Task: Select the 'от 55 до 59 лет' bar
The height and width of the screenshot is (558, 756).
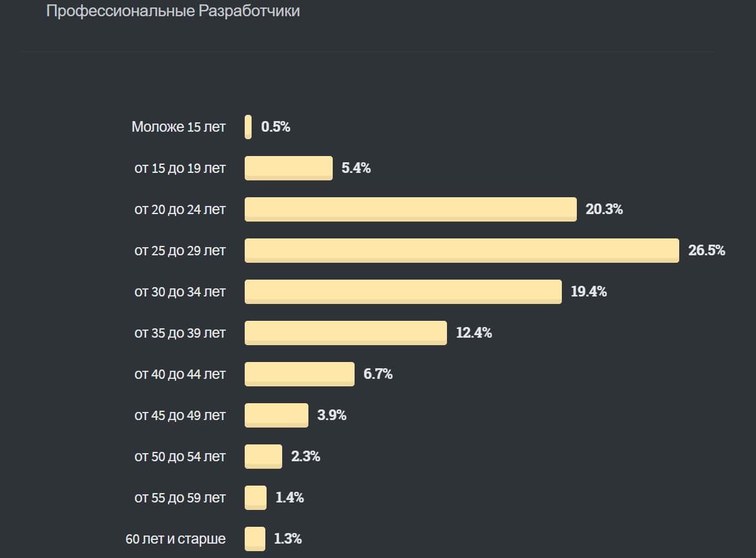Action: point(255,497)
